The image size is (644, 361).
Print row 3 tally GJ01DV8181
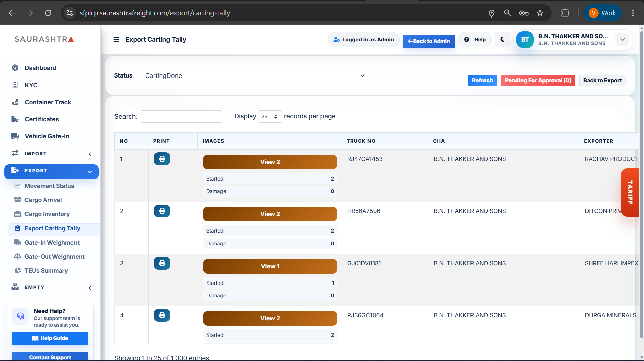click(x=162, y=263)
